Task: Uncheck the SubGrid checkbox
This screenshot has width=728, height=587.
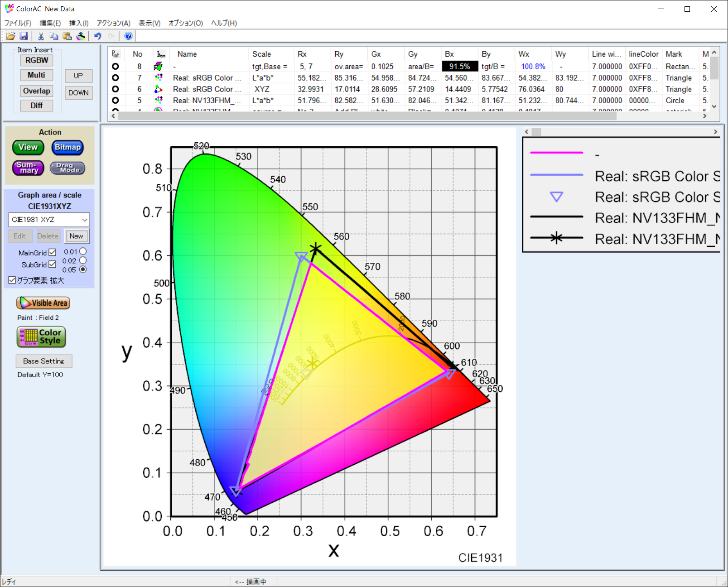Action: tap(53, 264)
